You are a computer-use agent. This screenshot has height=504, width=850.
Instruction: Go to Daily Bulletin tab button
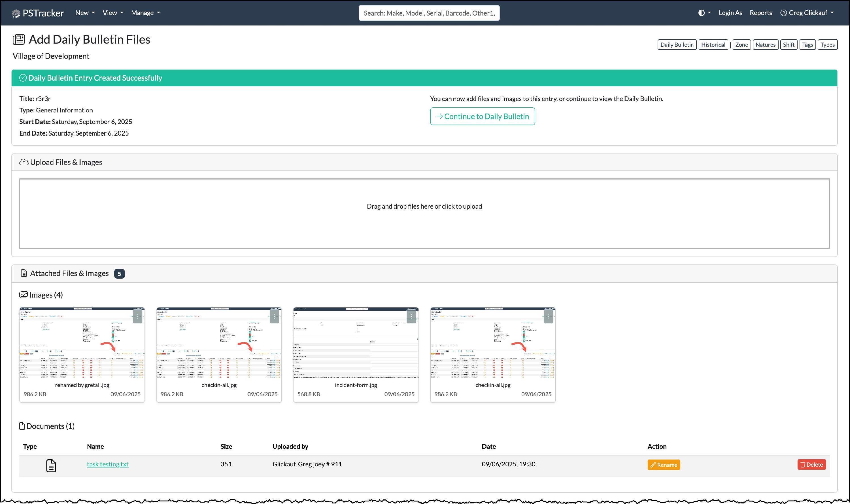[677, 44]
